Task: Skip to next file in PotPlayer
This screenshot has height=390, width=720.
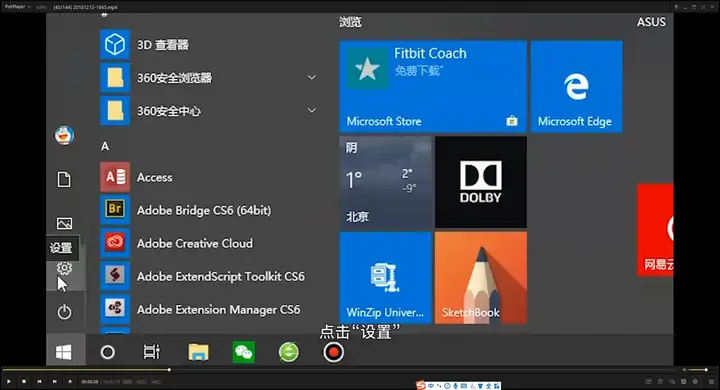Action: [x=55, y=381]
